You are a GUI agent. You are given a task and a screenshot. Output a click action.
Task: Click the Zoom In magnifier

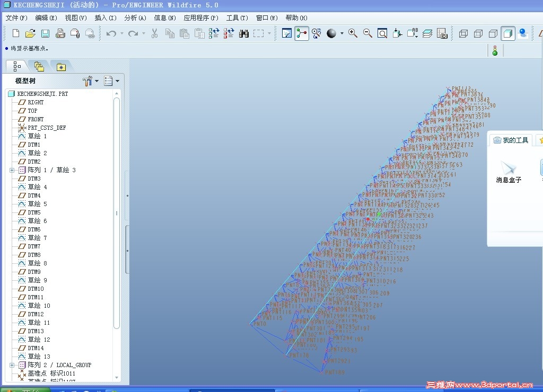(353, 33)
